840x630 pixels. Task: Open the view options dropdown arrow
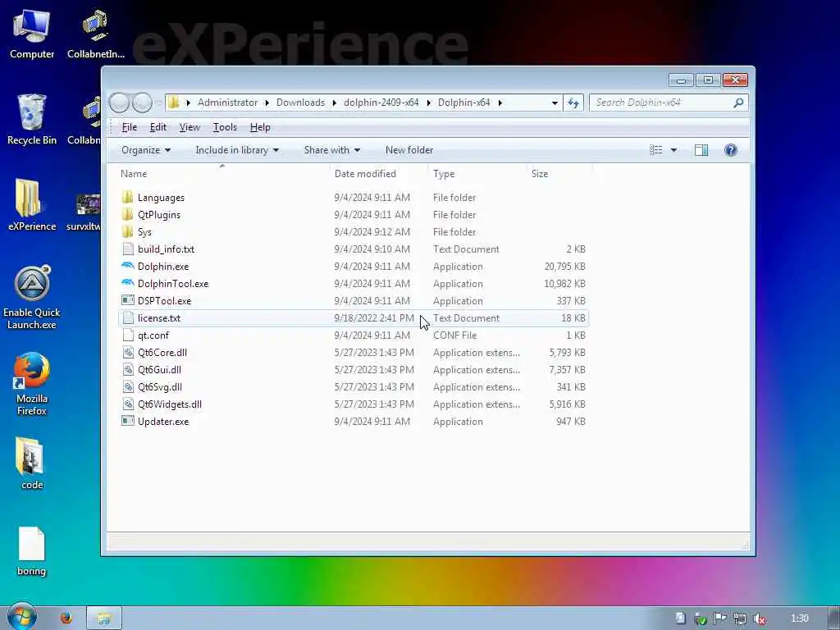673,150
